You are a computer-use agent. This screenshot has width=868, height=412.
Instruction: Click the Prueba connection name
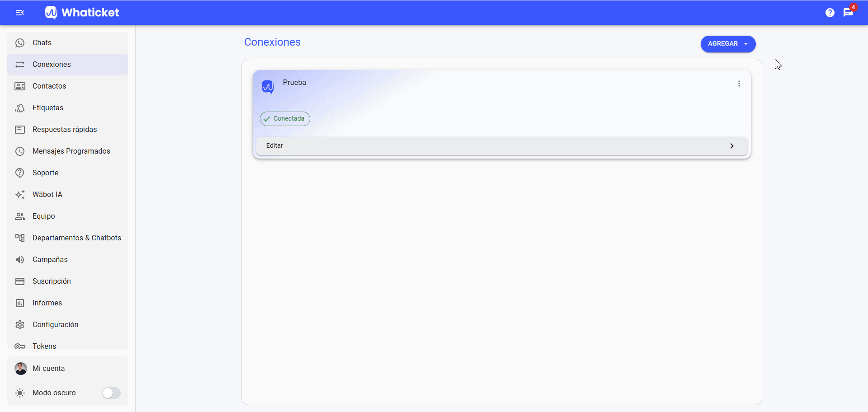(x=294, y=83)
